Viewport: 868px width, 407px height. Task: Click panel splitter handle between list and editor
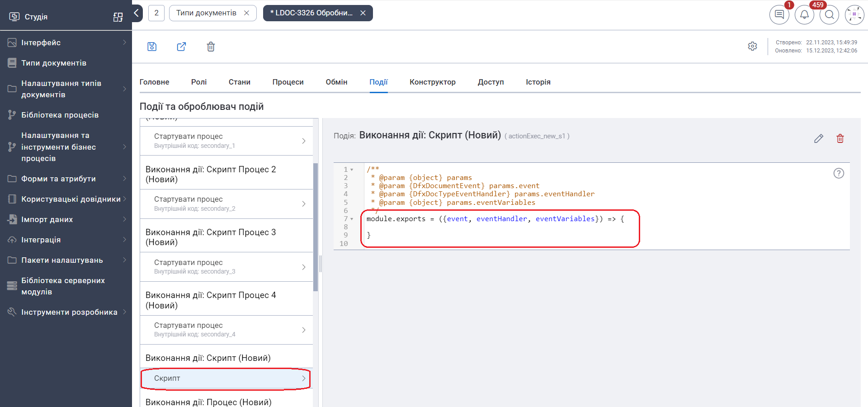(321, 264)
